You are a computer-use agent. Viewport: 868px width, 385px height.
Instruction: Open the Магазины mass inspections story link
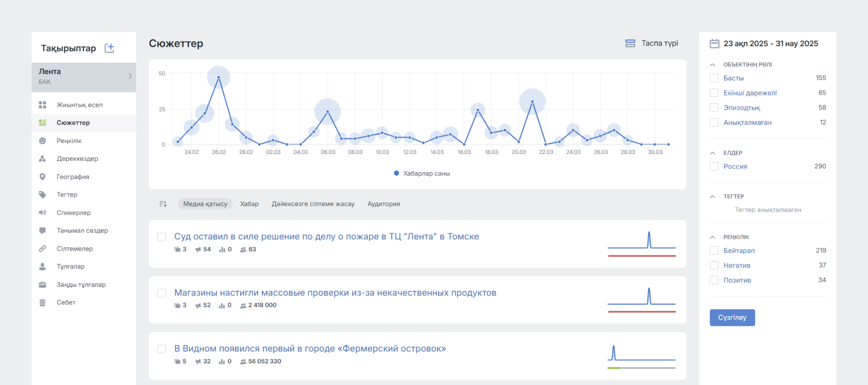(335, 293)
